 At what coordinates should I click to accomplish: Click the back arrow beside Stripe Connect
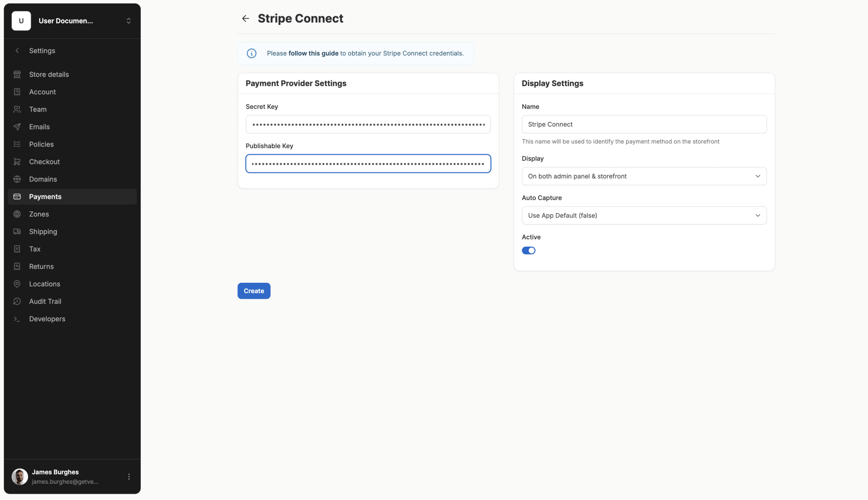[x=245, y=19]
